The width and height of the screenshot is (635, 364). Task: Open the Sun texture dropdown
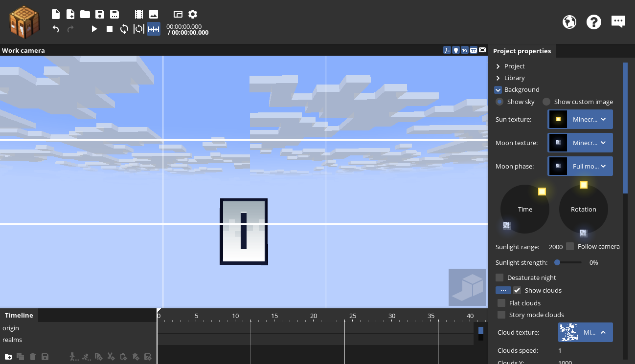[x=580, y=119]
